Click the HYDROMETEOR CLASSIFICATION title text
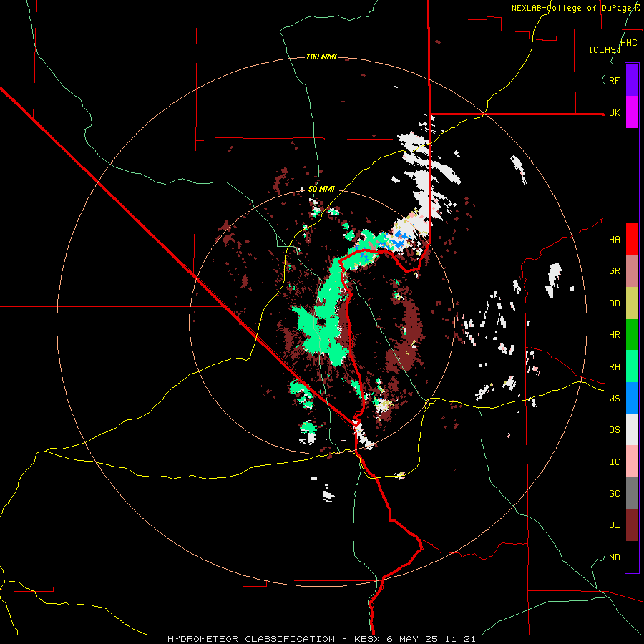Viewport: 644px width, 644px height. (x=251, y=639)
